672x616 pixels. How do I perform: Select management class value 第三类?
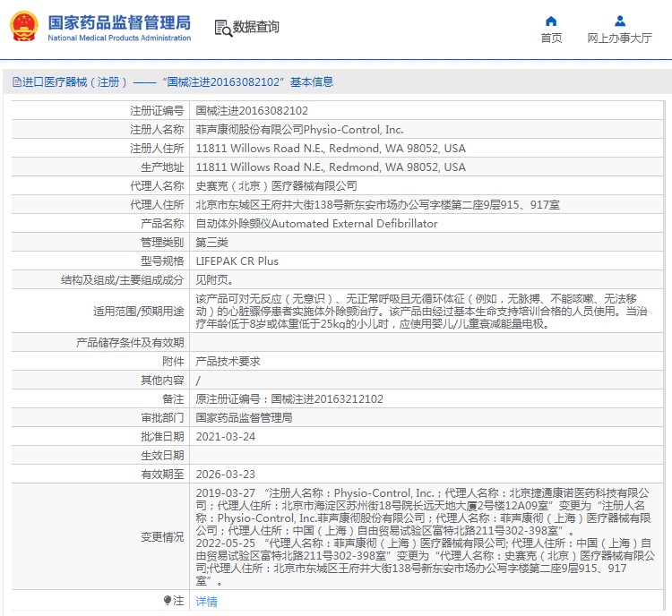tap(212, 243)
